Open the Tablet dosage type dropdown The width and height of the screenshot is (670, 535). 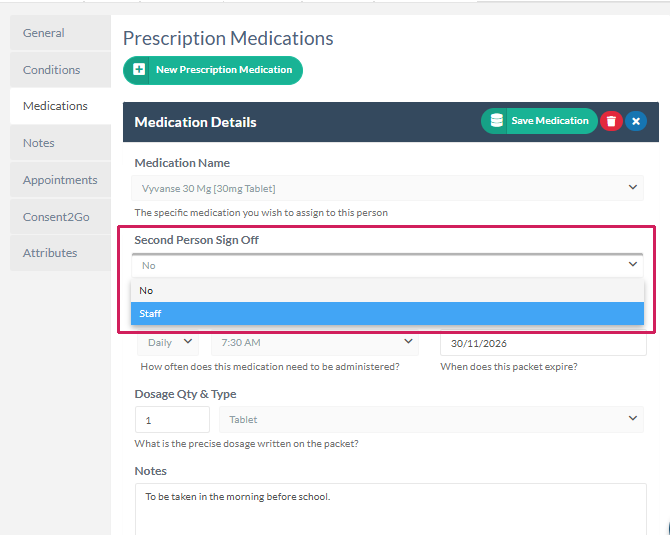click(431, 420)
